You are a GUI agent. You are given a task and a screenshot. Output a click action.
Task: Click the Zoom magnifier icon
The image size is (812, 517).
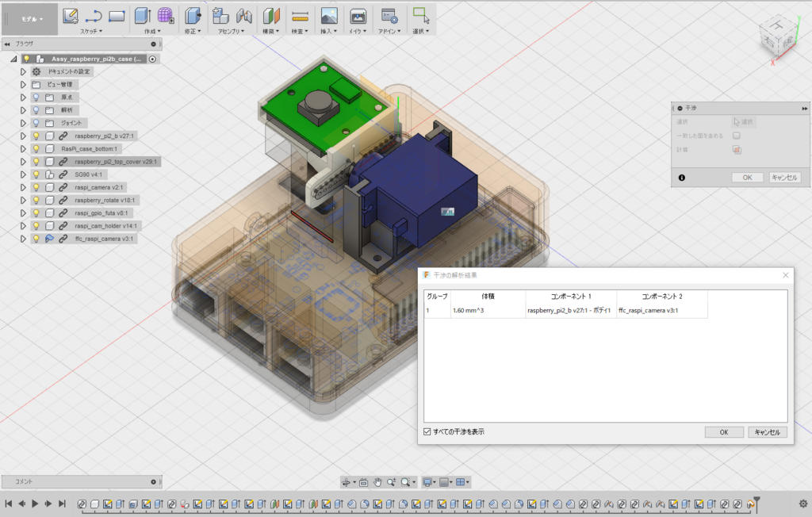pos(392,482)
